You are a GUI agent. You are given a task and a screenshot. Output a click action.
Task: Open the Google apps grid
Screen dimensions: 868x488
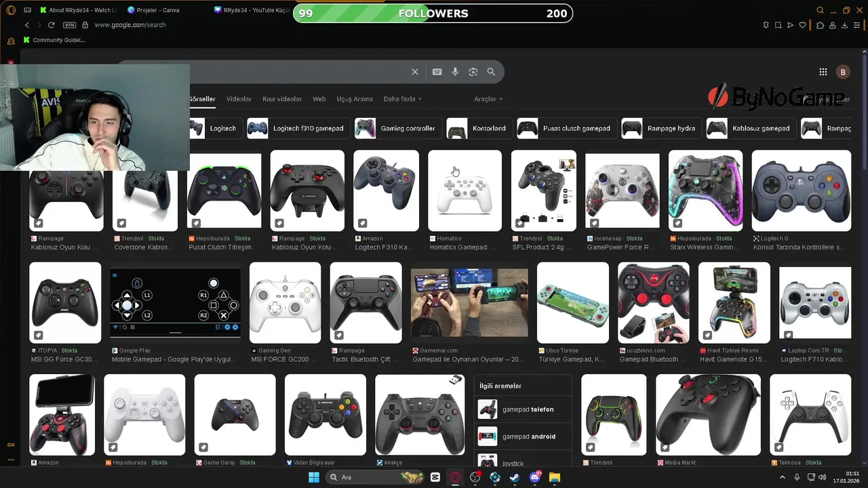click(823, 72)
